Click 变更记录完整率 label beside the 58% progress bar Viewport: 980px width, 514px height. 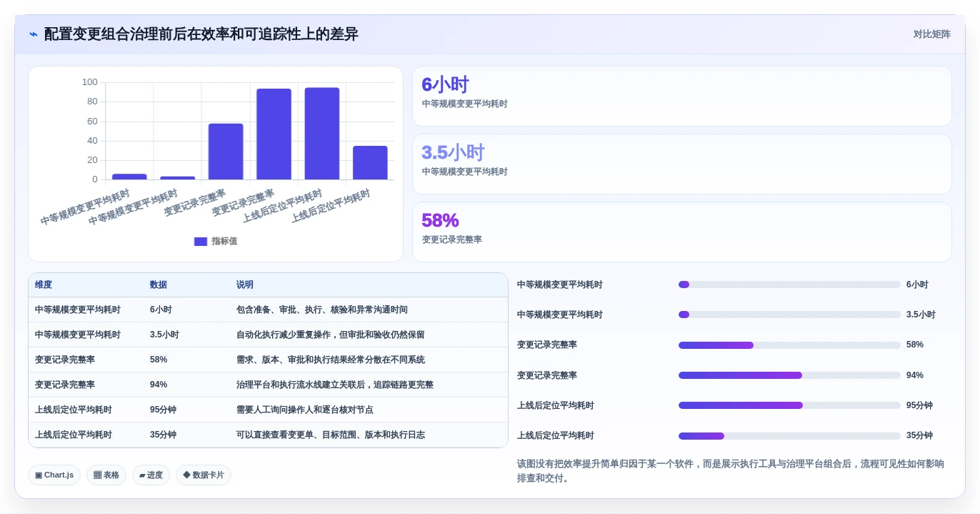tap(547, 345)
